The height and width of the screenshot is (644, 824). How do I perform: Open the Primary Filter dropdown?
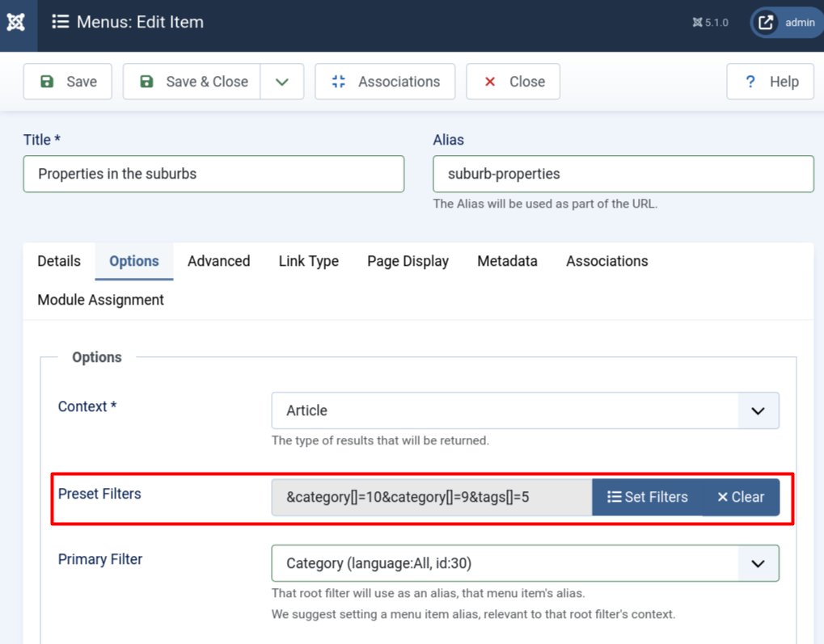pos(525,563)
